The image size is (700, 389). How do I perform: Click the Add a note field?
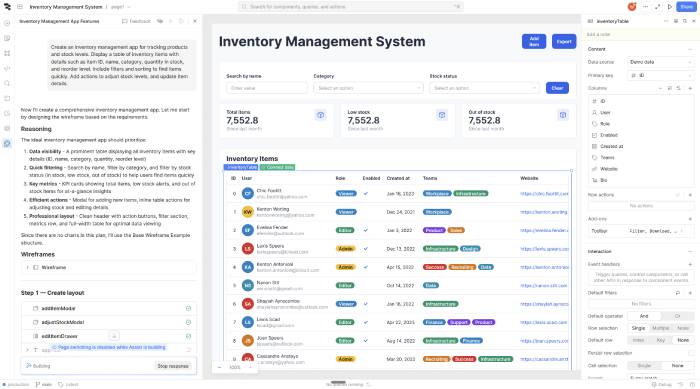[641, 34]
